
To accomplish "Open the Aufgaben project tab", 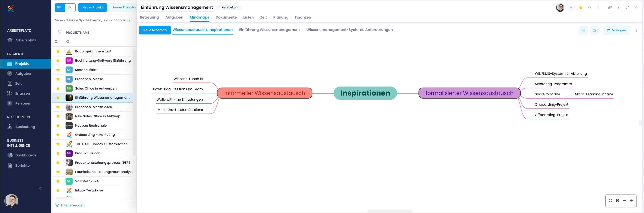I will [x=174, y=17].
